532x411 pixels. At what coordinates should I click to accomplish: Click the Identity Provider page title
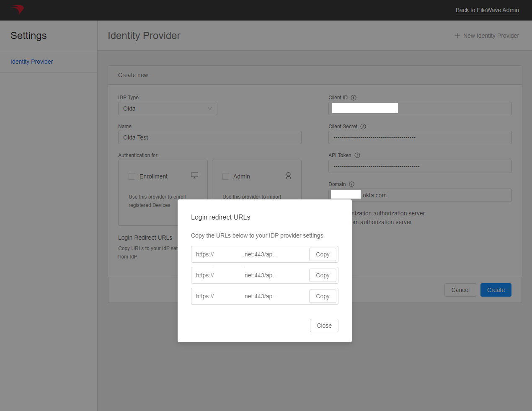(x=144, y=36)
